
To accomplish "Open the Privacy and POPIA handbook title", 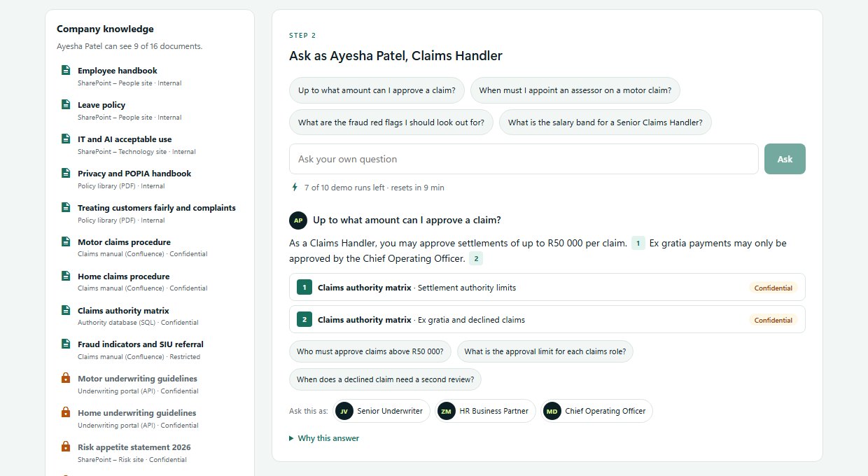I will (x=134, y=174).
